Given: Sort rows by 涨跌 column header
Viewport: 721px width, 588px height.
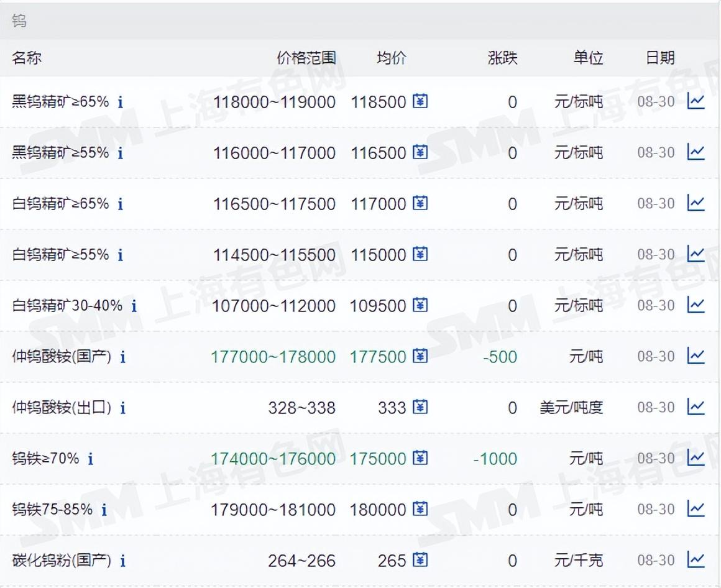Looking at the screenshot, I should (x=502, y=57).
